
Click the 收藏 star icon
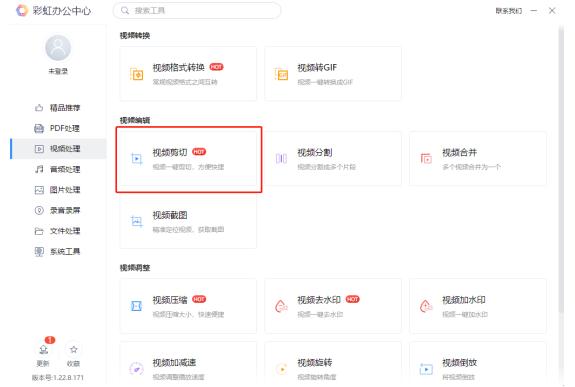pos(74,350)
